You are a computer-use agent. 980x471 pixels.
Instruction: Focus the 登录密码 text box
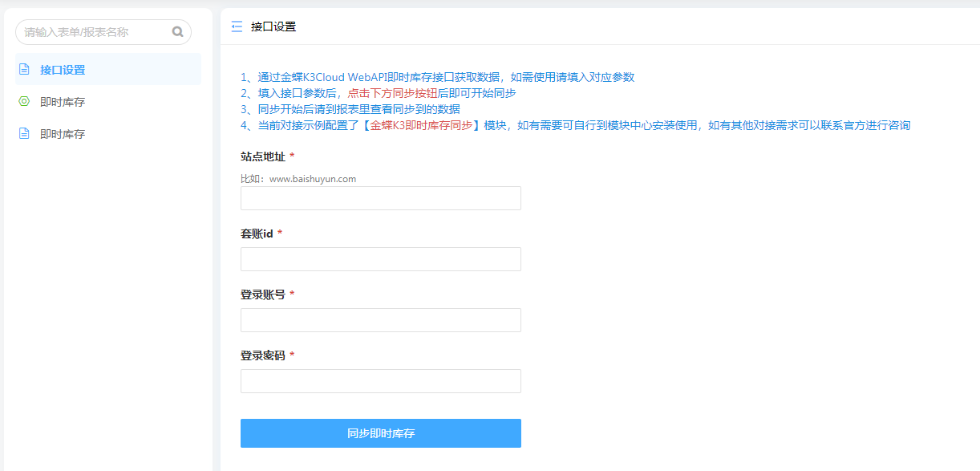[x=380, y=381]
